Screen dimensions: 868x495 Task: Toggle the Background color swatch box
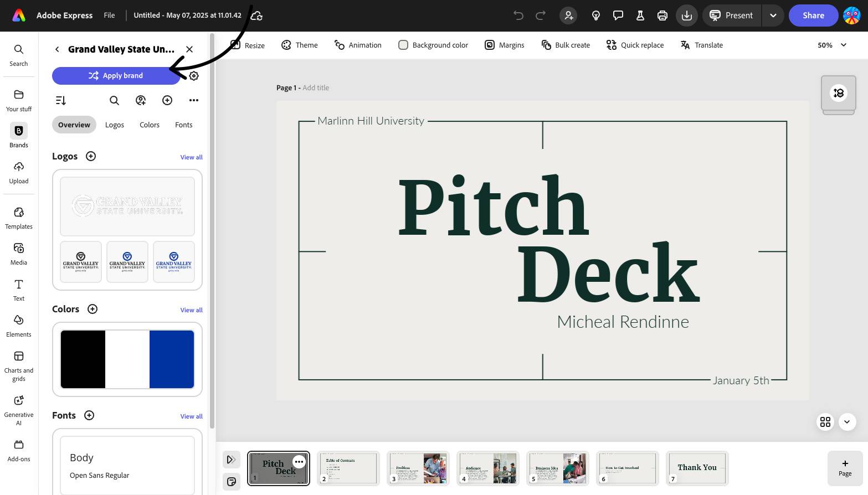[x=403, y=45]
